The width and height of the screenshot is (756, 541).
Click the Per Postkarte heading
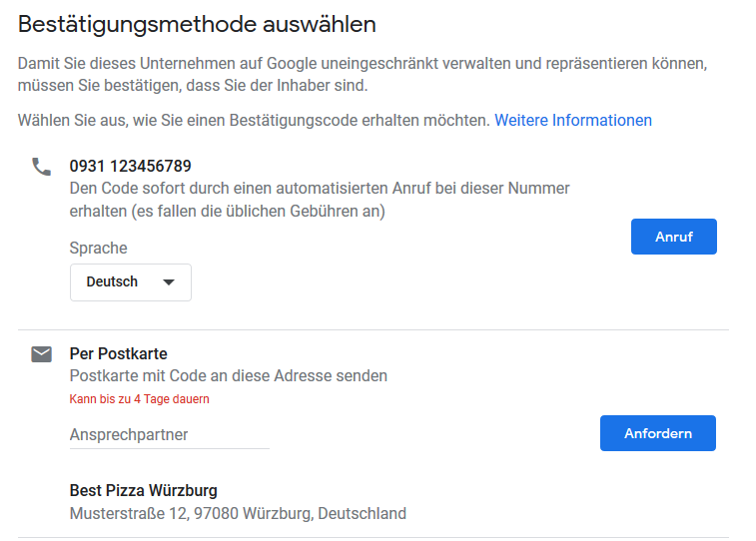118,353
